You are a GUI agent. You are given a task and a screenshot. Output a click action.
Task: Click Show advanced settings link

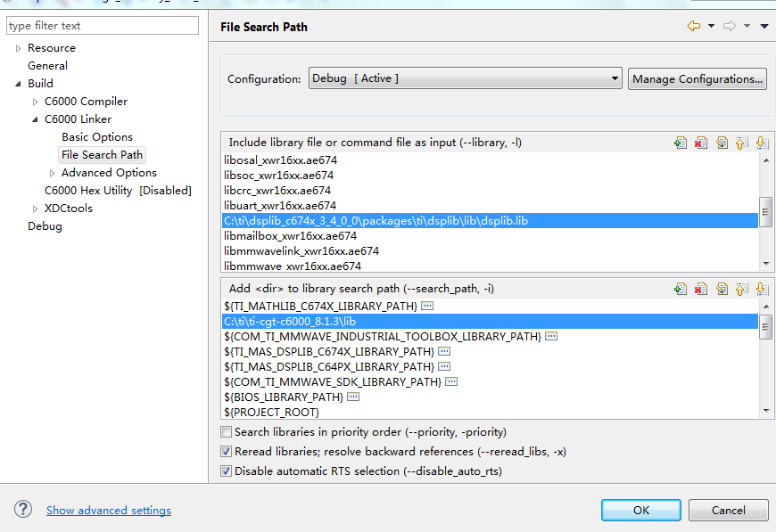tap(109, 511)
